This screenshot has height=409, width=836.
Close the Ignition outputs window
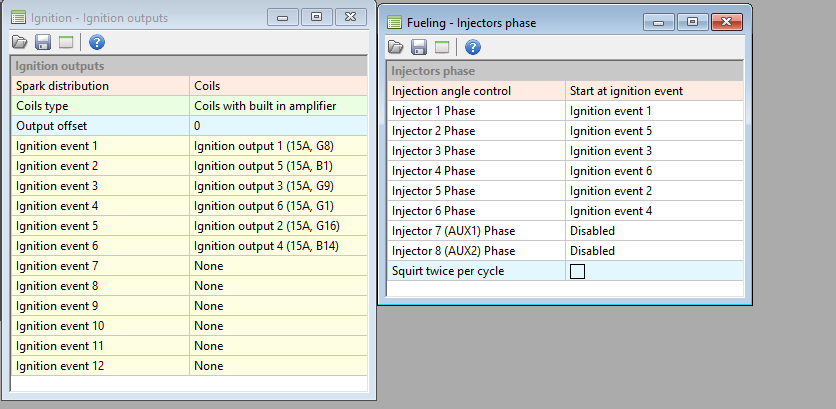coord(350,17)
